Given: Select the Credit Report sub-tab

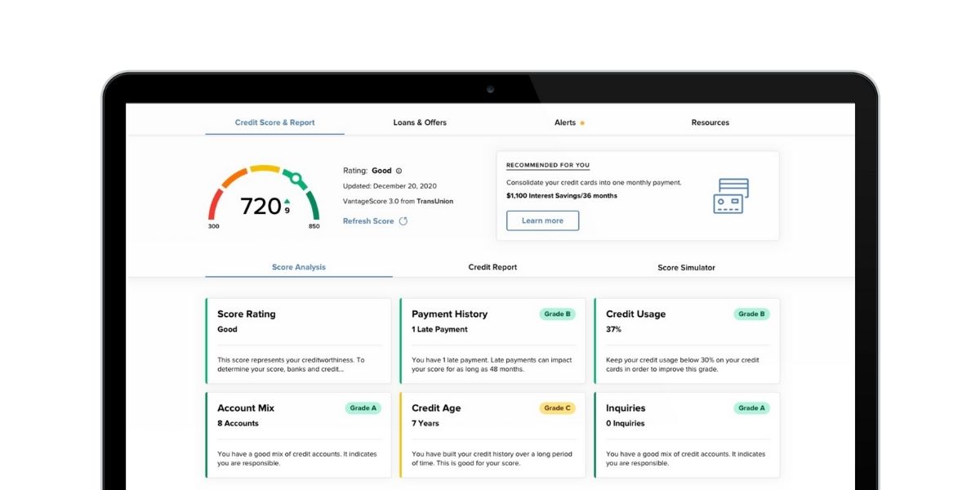Looking at the screenshot, I should [x=492, y=267].
